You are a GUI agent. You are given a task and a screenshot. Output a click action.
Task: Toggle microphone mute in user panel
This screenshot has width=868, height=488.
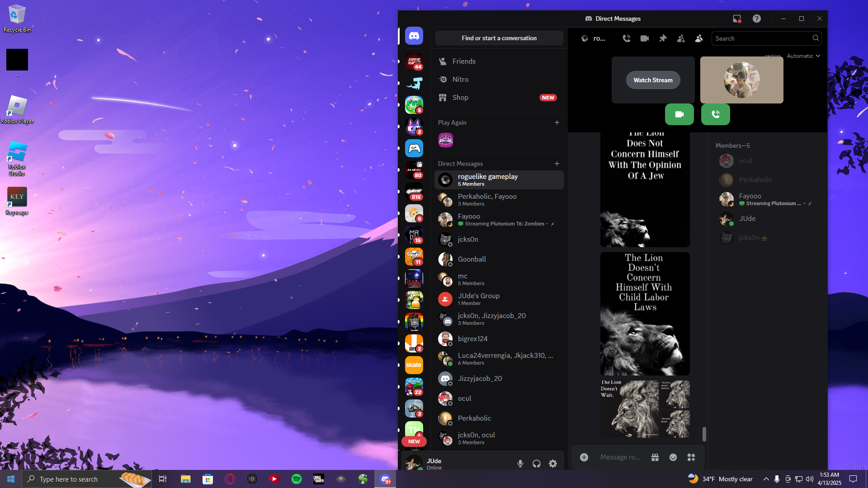520,464
